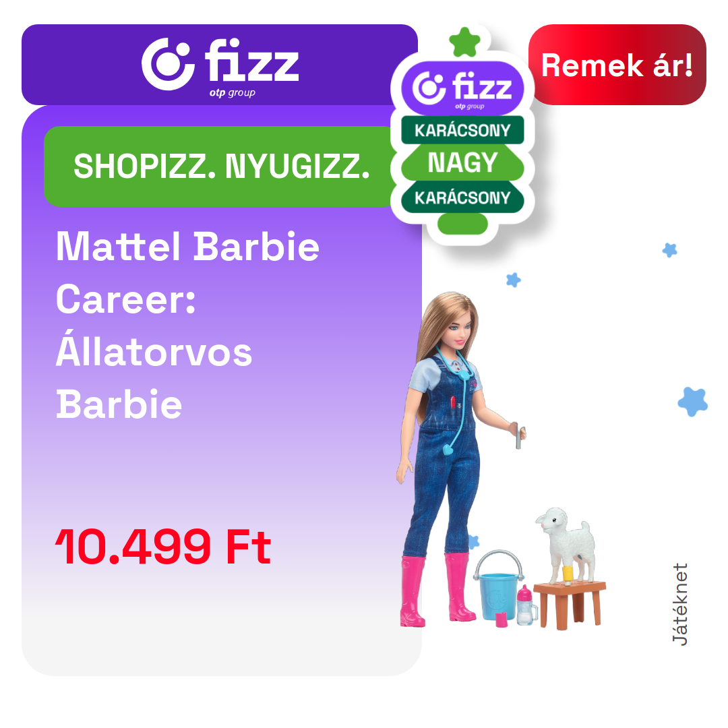The height and width of the screenshot is (728, 728).
Task: Click the small blue star near Barbie's head
Action: [513, 280]
